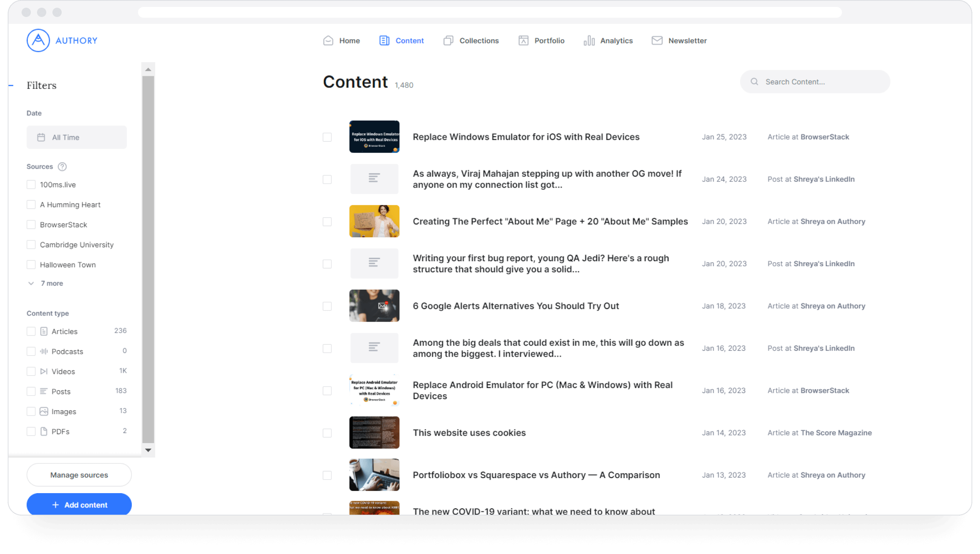Select row checkbox for Replace Android Emulator article

(327, 391)
